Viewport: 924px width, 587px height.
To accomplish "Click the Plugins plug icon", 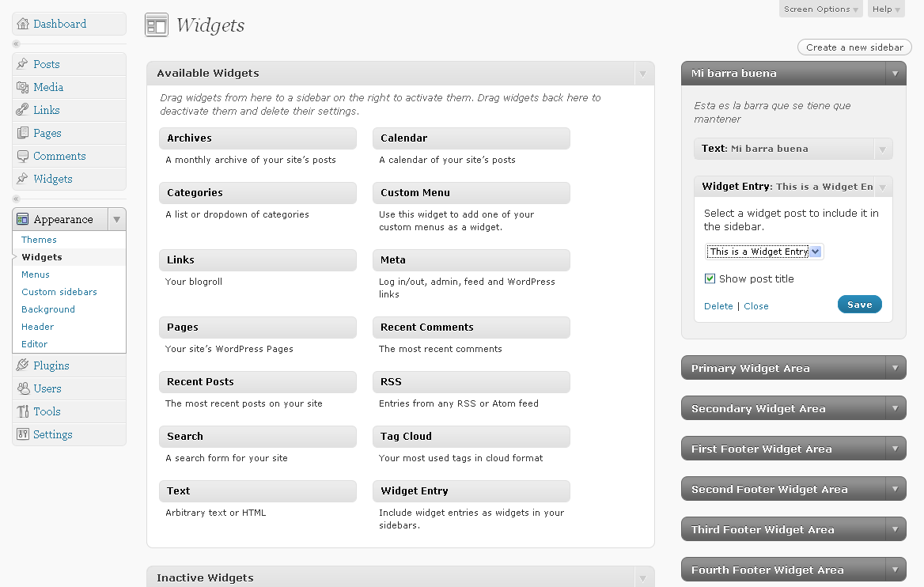I will 22,365.
